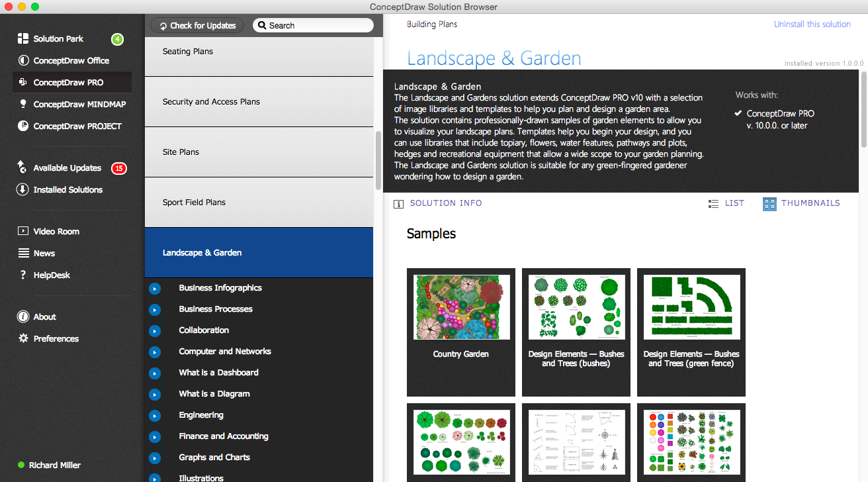The image size is (868, 482).
Task: Click the Building Plans breadcrumb
Action: (432, 24)
